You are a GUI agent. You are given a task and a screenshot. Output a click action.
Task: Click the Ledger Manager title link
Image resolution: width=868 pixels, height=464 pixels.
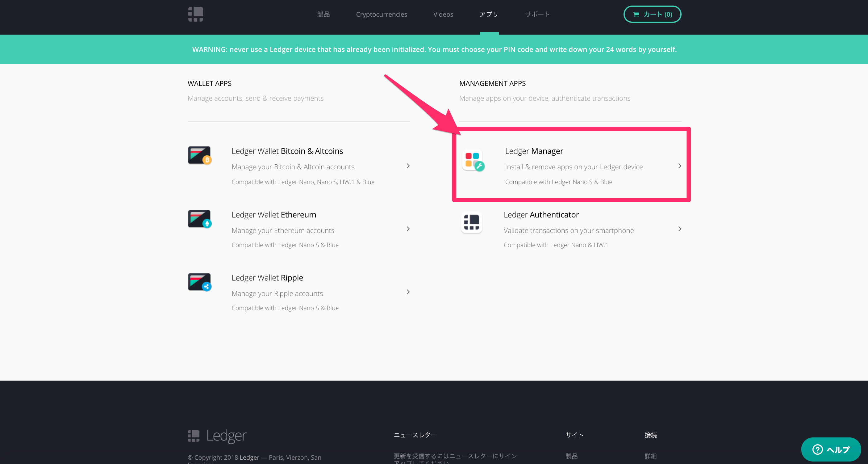coord(534,151)
